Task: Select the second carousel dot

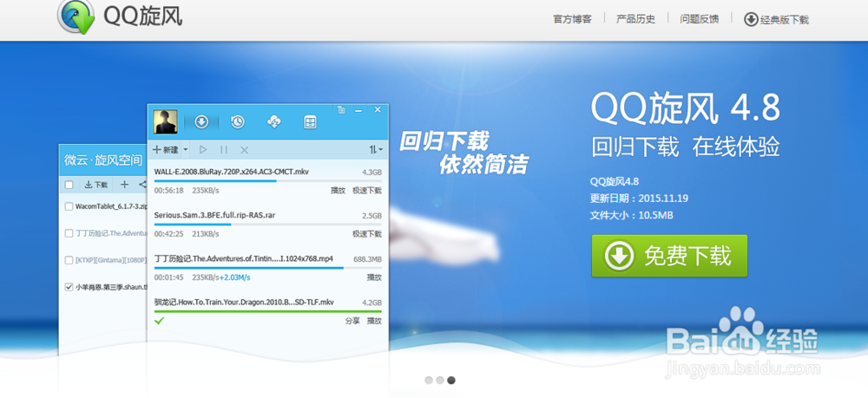Action: [439, 381]
